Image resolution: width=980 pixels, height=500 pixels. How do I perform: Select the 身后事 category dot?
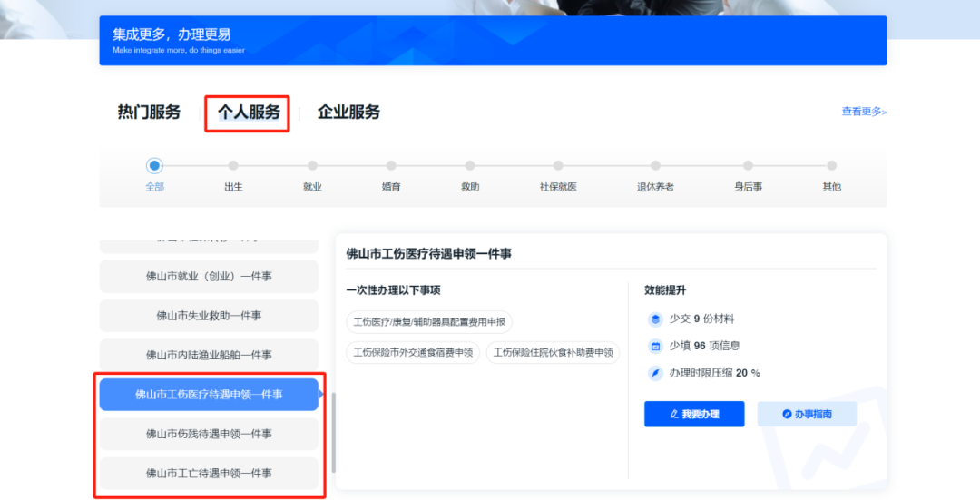[748, 166]
